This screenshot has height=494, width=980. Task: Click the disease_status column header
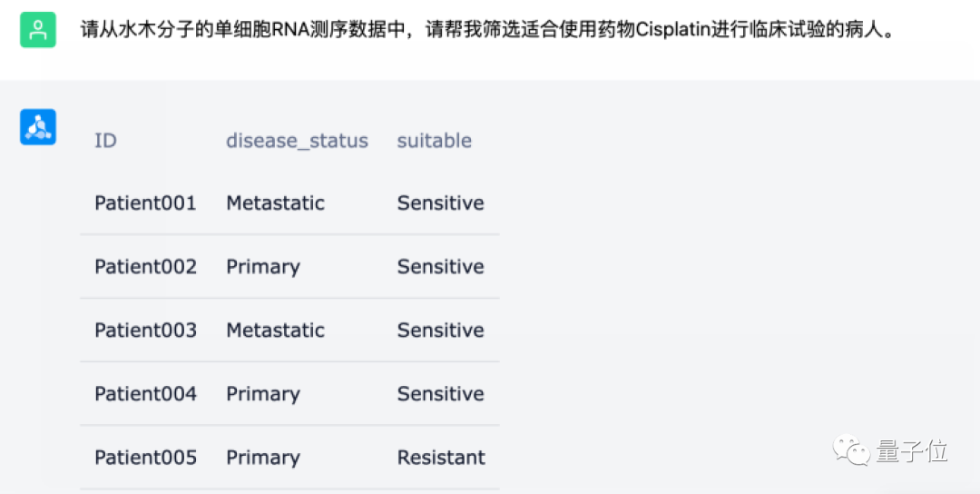point(297,141)
